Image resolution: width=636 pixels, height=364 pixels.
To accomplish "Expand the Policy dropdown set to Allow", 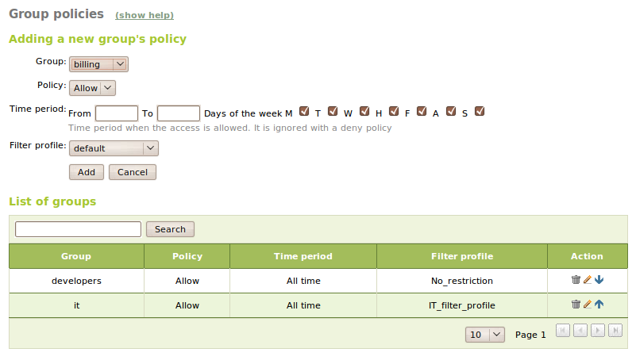I will 93,88.
